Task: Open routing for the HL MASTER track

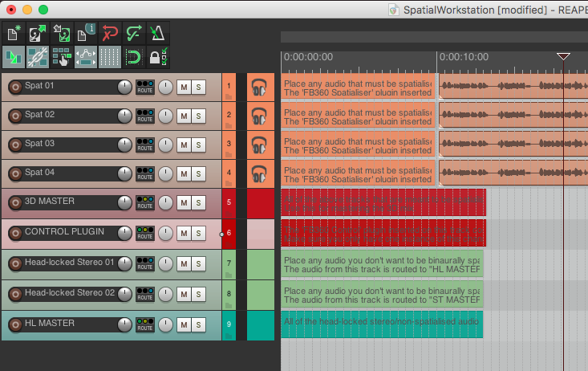Action: pos(145,324)
